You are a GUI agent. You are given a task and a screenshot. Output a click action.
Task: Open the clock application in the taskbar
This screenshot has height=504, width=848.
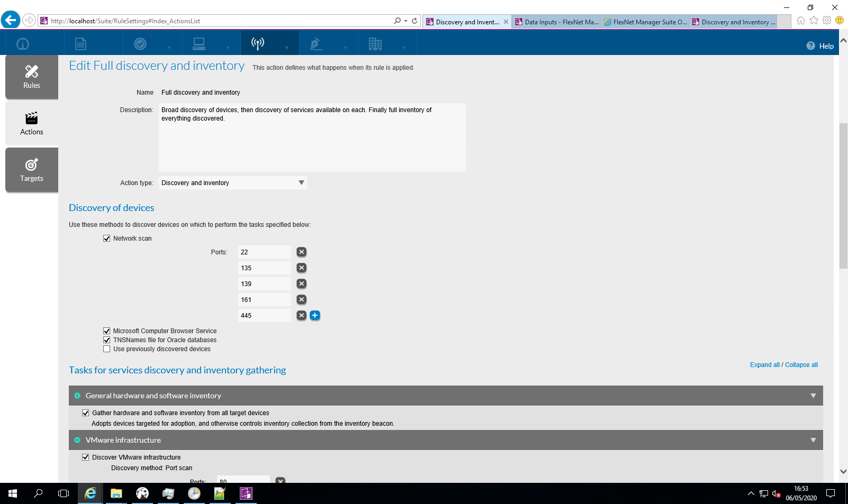pos(194,493)
